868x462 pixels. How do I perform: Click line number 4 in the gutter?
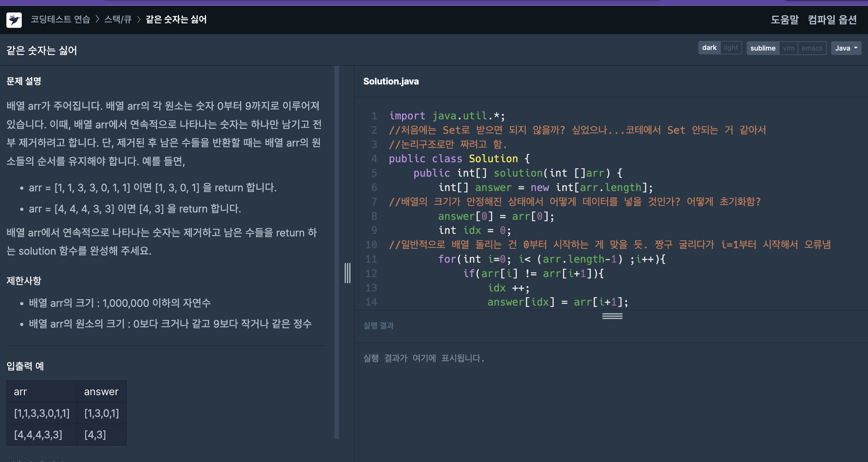[x=374, y=159]
